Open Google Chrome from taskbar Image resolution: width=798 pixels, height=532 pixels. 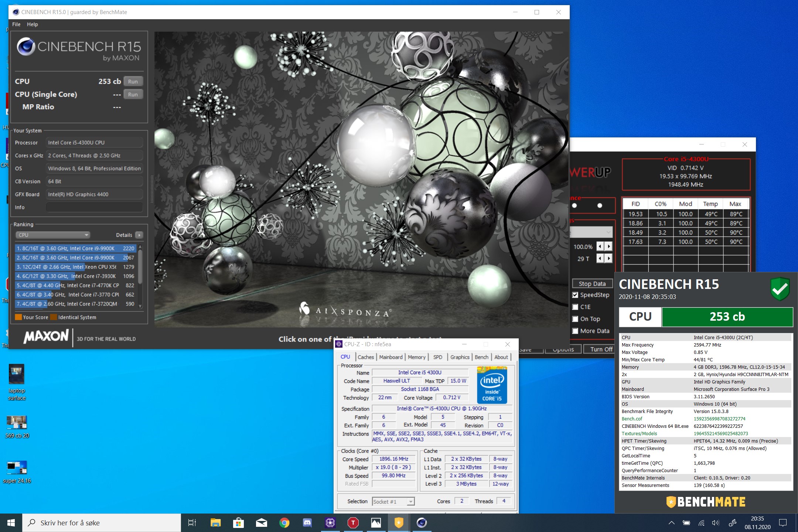(284, 523)
